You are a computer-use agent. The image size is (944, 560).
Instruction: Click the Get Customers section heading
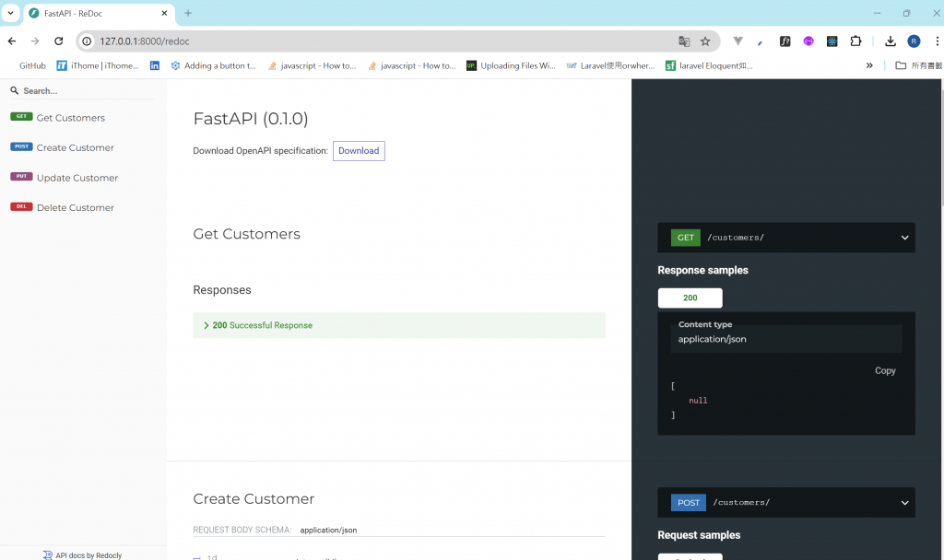coord(246,234)
